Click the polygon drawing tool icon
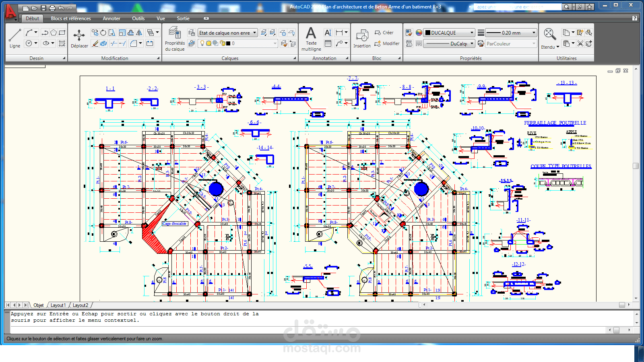The image size is (644, 362). click(54, 33)
